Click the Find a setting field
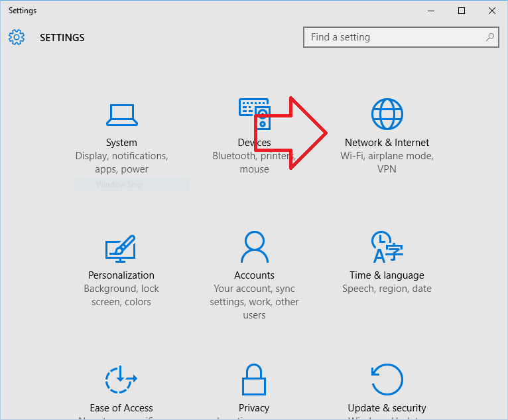508x420 pixels. (401, 37)
